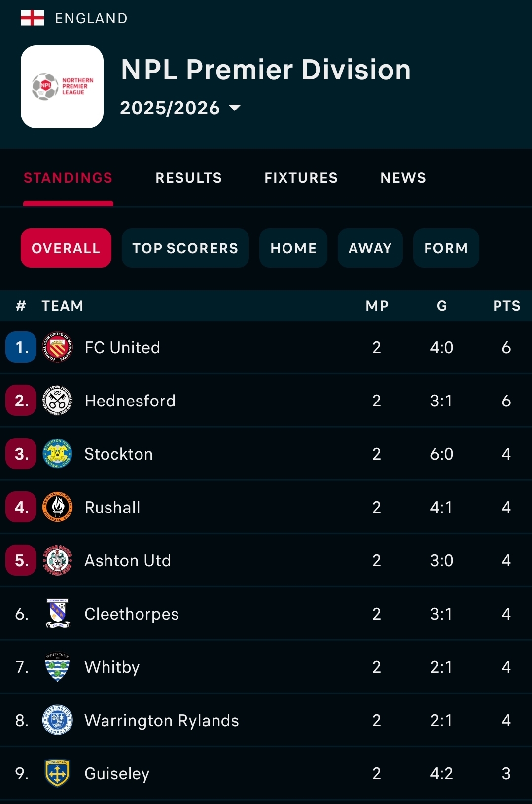Show the Form table filter
Image resolution: width=532 pixels, height=804 pixels.
pos(446,248)
